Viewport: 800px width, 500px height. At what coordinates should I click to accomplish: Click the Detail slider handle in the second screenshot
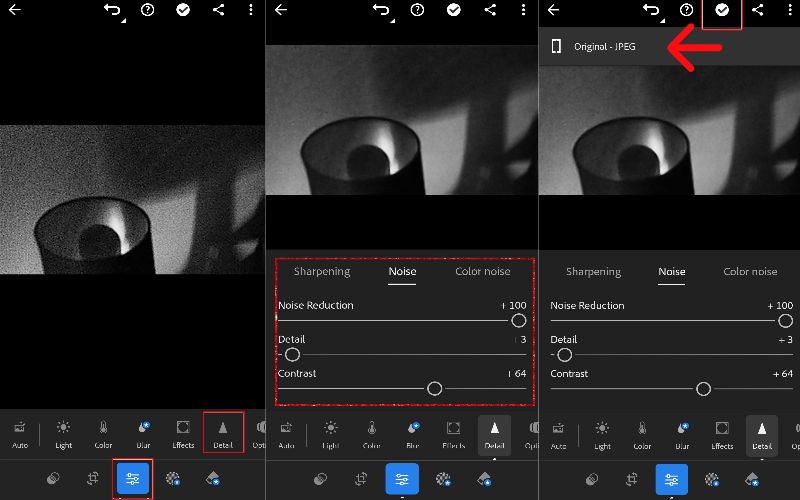tap(292, 355)
